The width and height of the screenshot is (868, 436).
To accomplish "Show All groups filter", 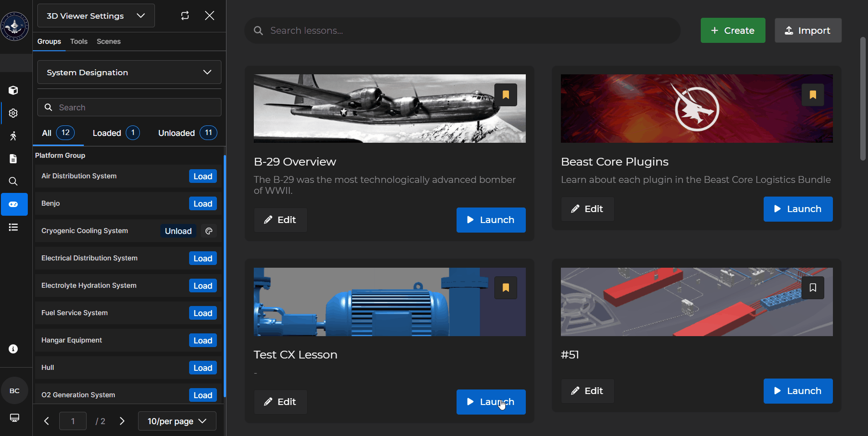I will coord(58,133).
